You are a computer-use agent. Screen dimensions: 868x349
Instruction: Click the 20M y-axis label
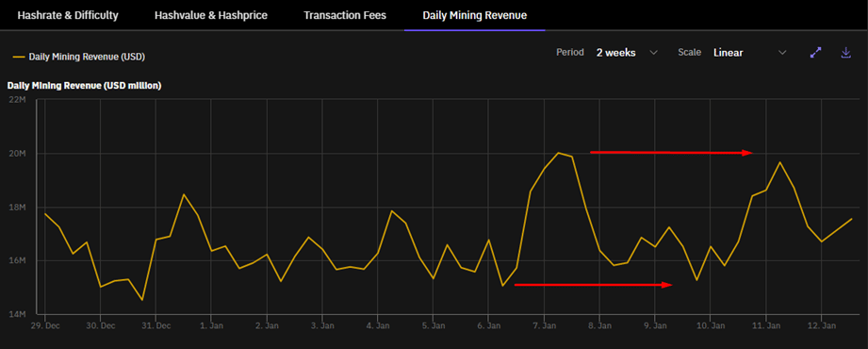pyautogui.click(x=18, y=154)
